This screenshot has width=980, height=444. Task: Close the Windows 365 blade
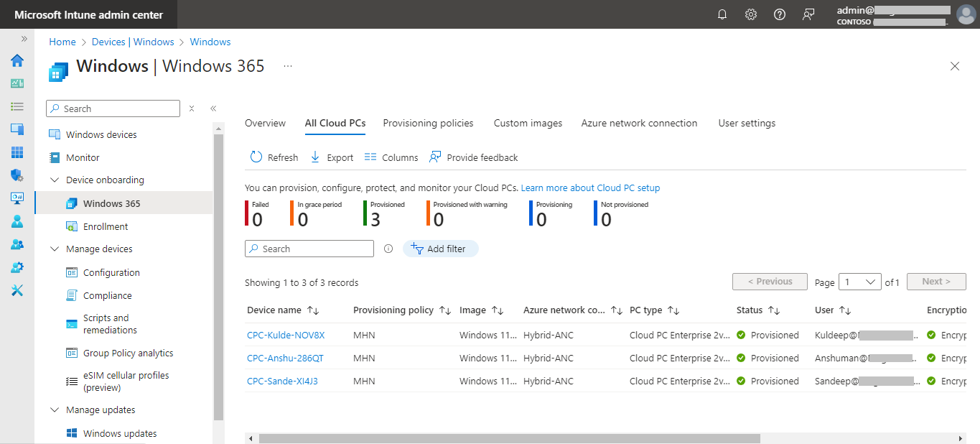pyautogui.click(x=955, y=66)
